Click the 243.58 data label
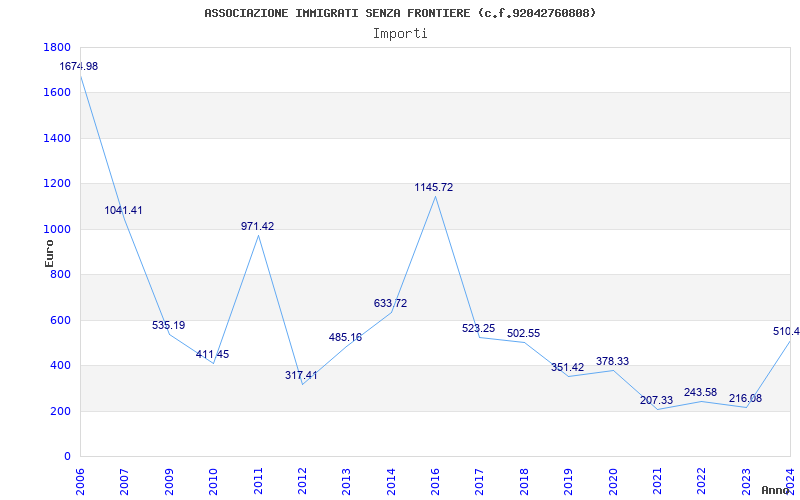800x500 pixels. [x=700, y=391]
